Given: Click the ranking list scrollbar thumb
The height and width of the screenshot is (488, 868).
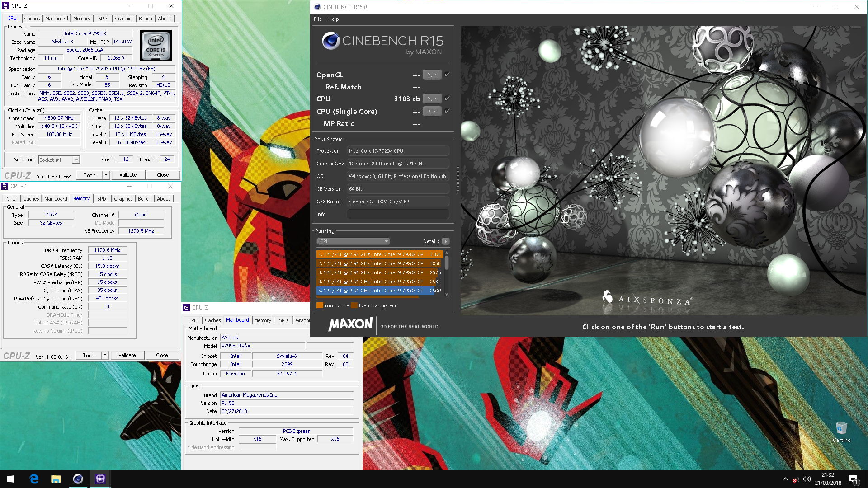Looking at the screenshot, I should click(x=447, y=262).
